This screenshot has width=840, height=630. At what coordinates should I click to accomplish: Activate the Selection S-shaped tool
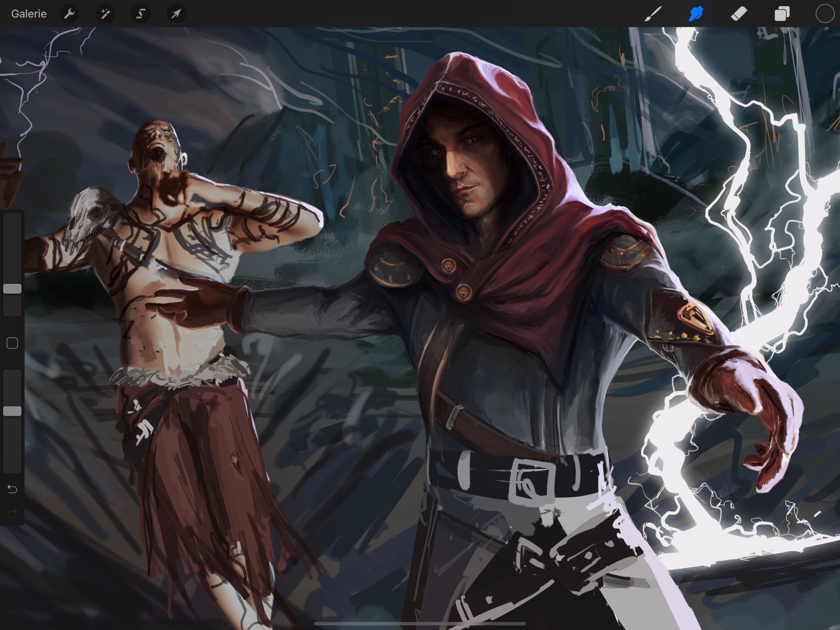pos(140,14)
